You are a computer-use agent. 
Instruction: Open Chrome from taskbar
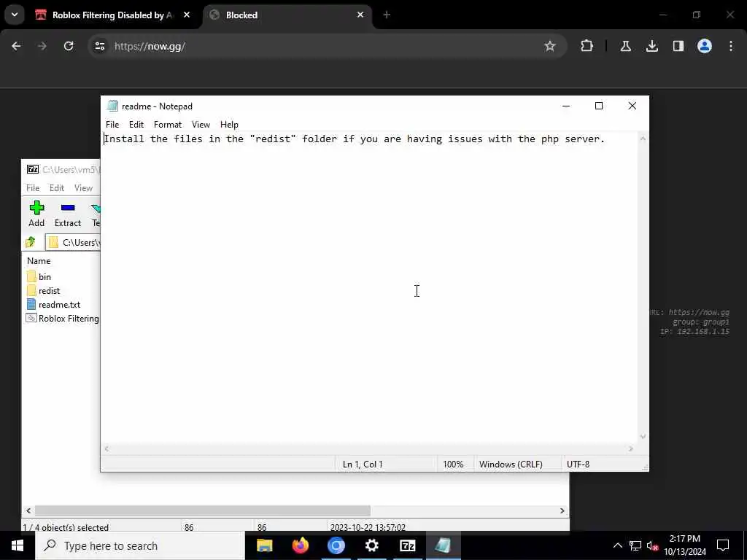[x=336, y=545]
